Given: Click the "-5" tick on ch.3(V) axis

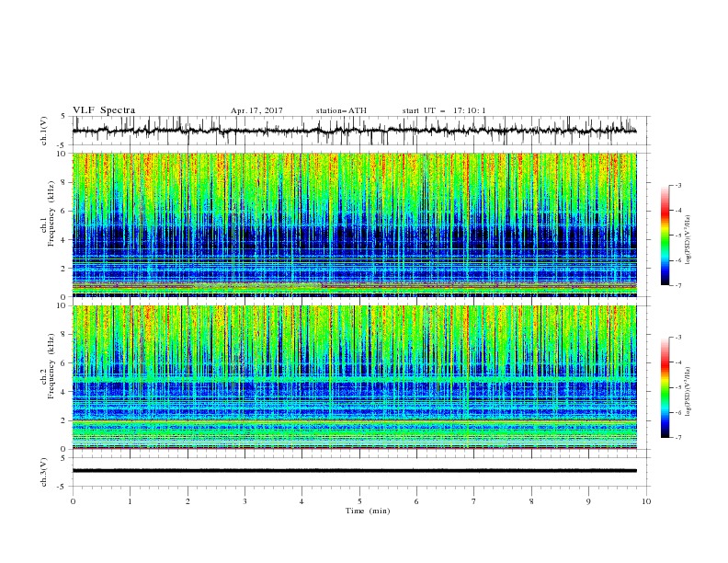Looking at the screenshot, I should (62, 487).
